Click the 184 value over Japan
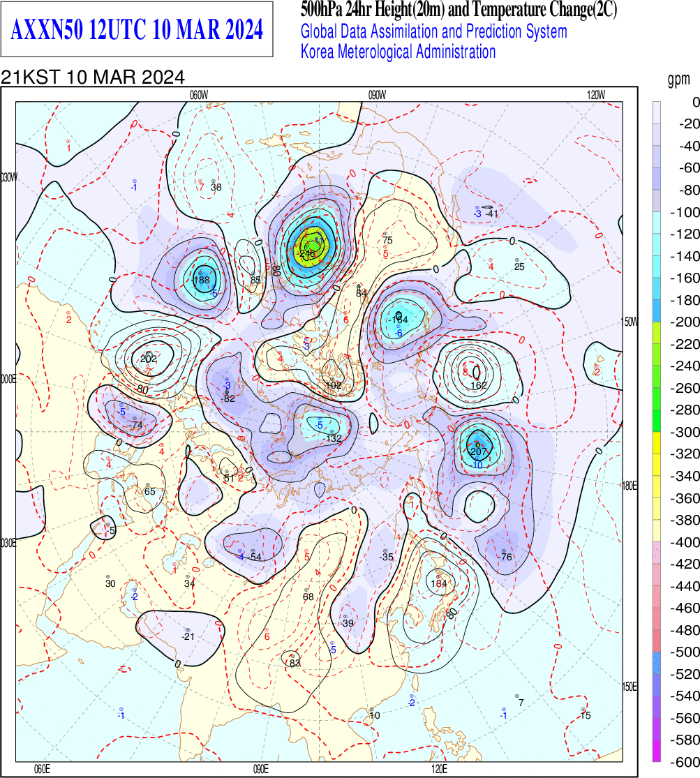 click(x=439, y=583)
